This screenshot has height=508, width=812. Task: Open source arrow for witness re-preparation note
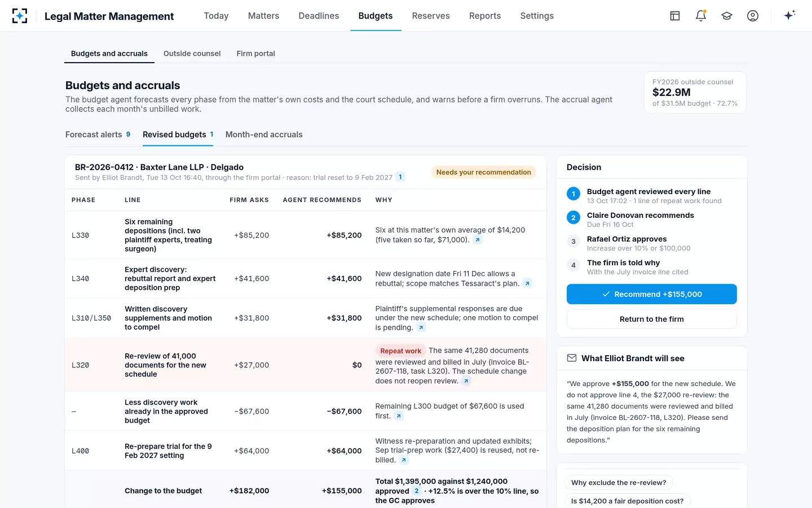tap(404, 460)
